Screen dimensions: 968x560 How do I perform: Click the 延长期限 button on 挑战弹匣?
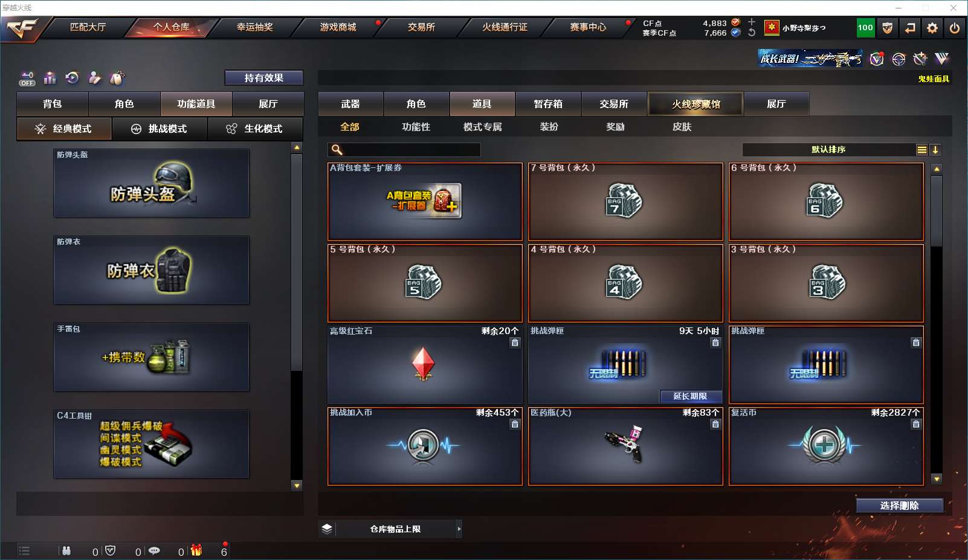pyautogui.click(x=690, y=396)
